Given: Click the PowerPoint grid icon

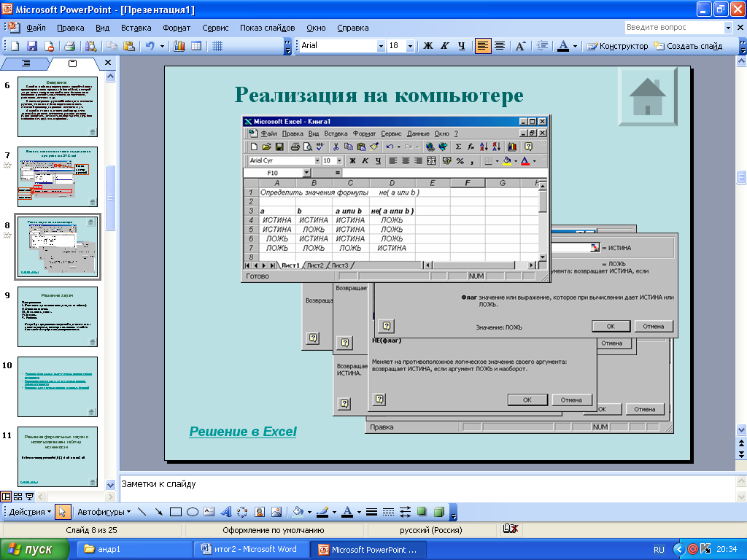Looking at the screenshot, I should (217, 46).
